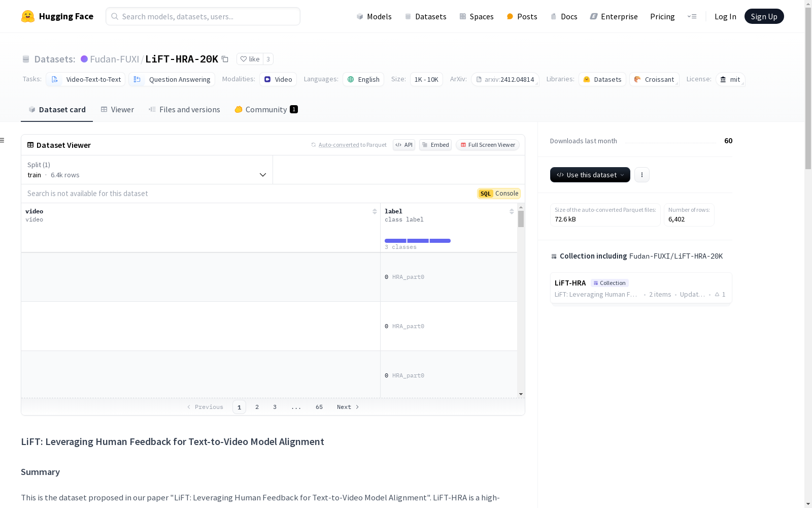Open the more navigation menu icon
The height and width of the screenshot is (508, 812).
[692, 16]
